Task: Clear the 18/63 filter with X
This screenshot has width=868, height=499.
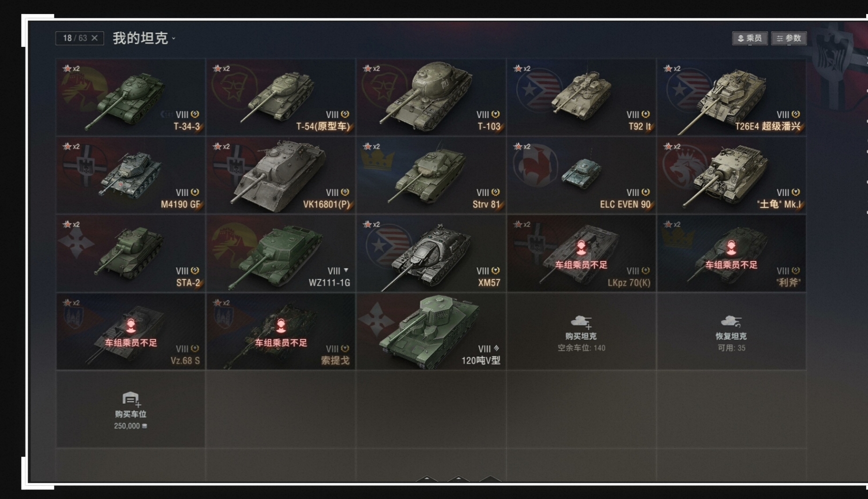Action: 94,38
